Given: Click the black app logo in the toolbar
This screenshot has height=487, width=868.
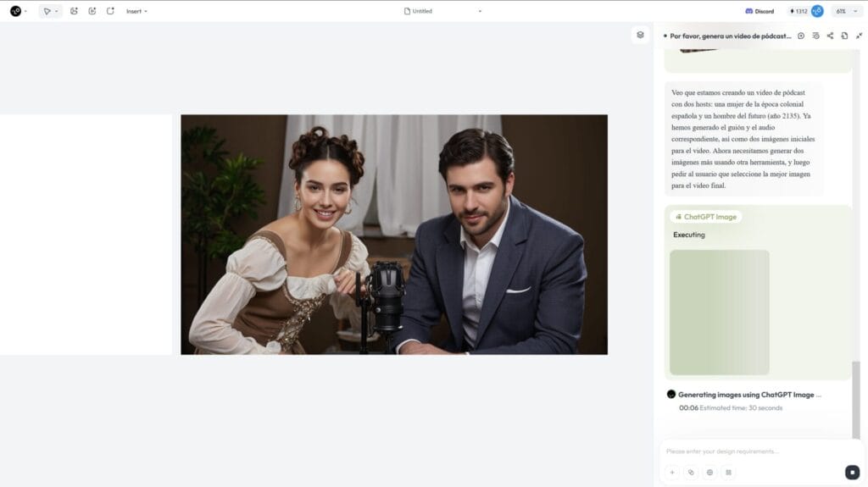Looking at the screenshot, I should 15,11.
